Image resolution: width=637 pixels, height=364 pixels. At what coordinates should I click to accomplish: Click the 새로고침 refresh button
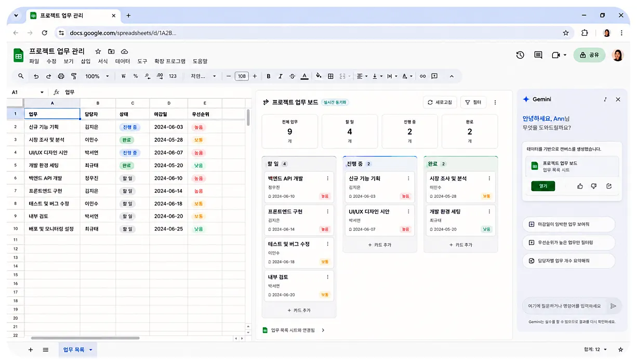coord(440,102)
